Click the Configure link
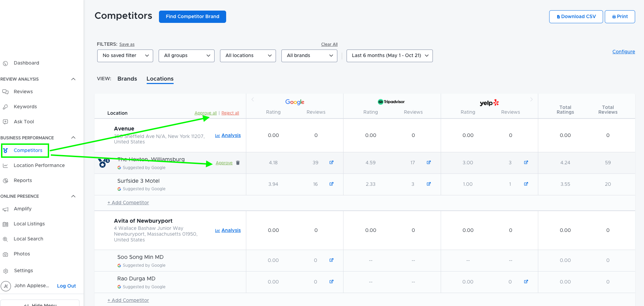 click(624, 52)
